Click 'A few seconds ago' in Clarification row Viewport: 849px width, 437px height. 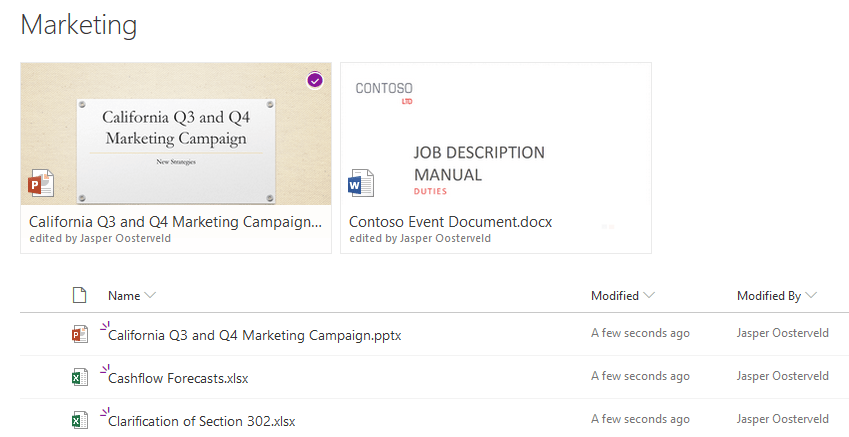click(640, 419)
